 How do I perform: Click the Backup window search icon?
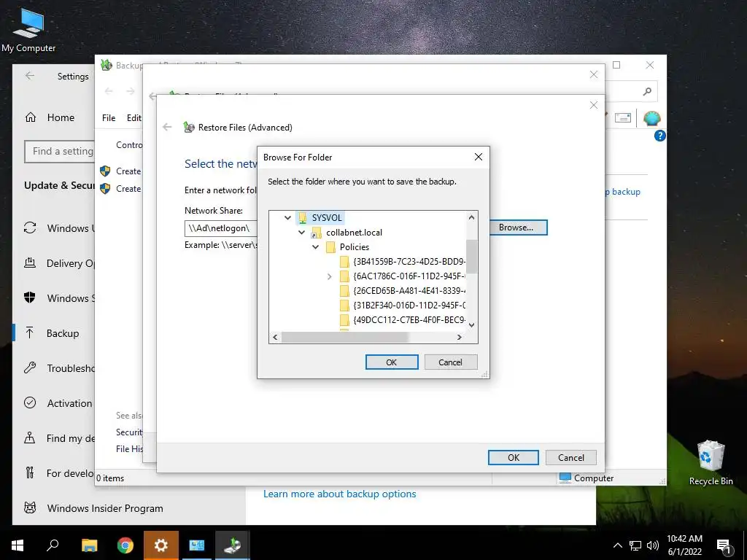pyautogui.click(x=646, y=91)
